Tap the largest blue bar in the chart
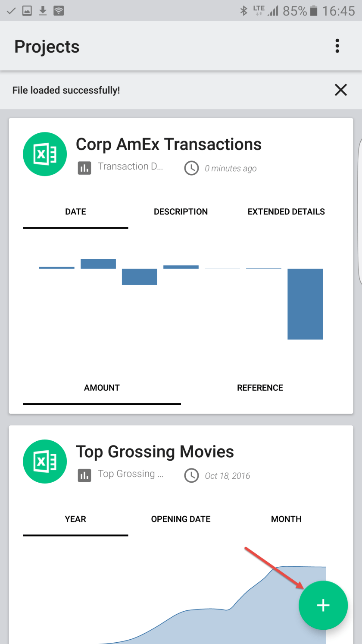This screenshot has width=362, height=644. (x=305, y=304)
